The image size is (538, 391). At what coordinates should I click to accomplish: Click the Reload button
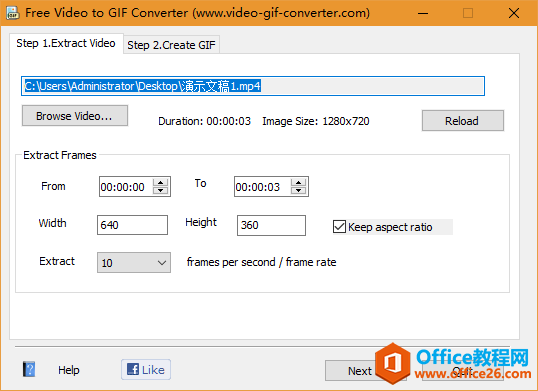tap(463, 120)
